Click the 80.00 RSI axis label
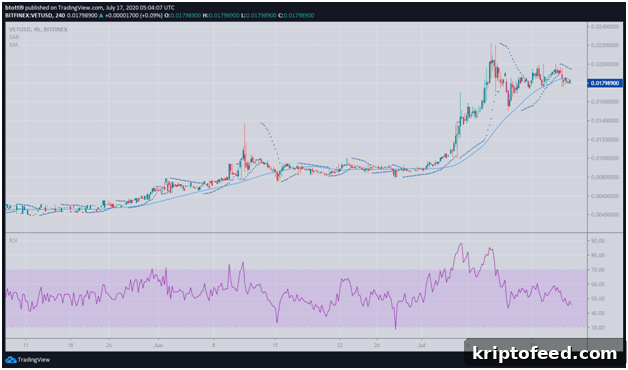 pos(599,255)
